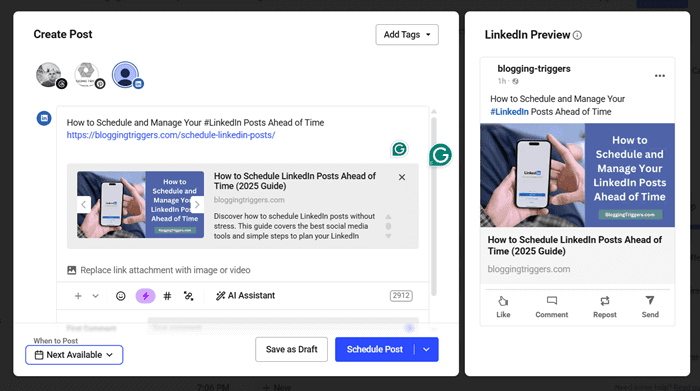Click the link description scroll-down arrow
Screen dimensions: 700x391
point(388,236)
